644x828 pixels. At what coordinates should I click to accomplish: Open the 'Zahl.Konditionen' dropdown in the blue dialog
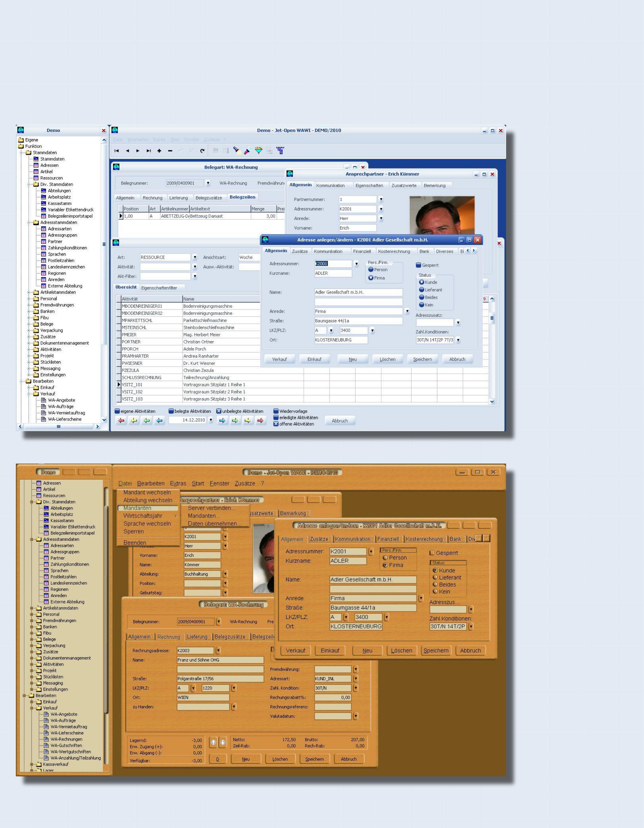(x=458, y=340)
